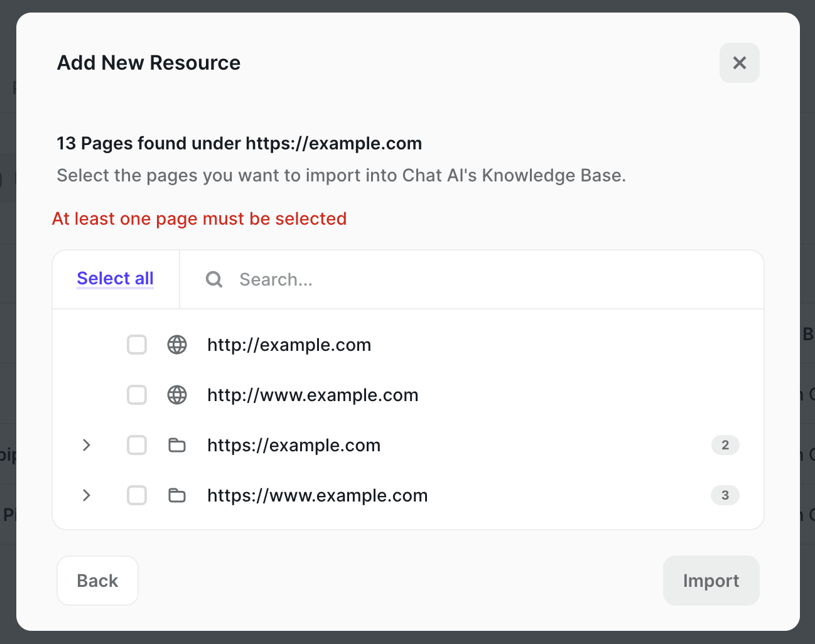Click the Import button
The width and height of the screenshot is (815, 644).
point(711,581)
